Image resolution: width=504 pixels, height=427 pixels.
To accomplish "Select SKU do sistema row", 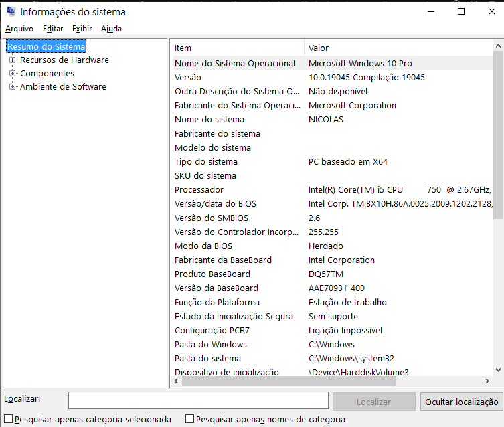I will pos(333,176).
